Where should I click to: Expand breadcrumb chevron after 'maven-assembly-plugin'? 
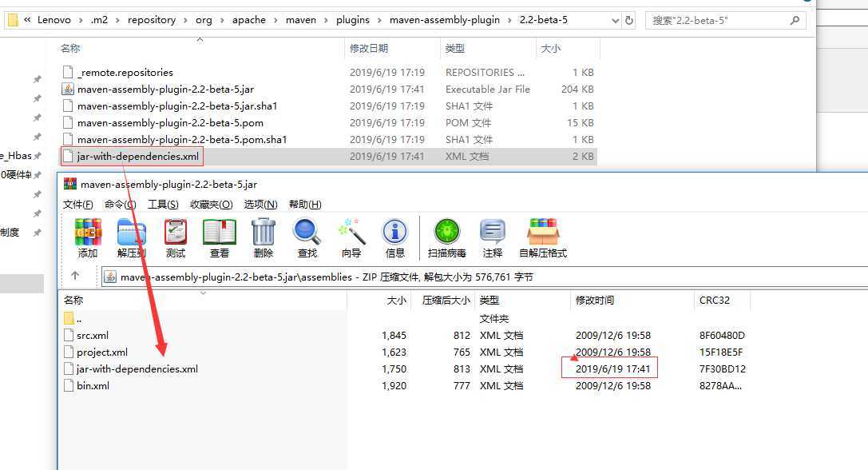click(509, 21)
